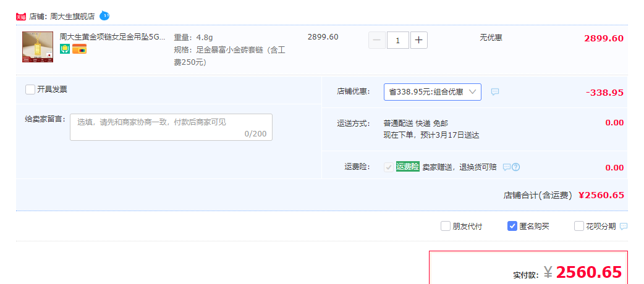Click the 0/200 character counter
Screen dimensions: 644x284
[255, 134]
